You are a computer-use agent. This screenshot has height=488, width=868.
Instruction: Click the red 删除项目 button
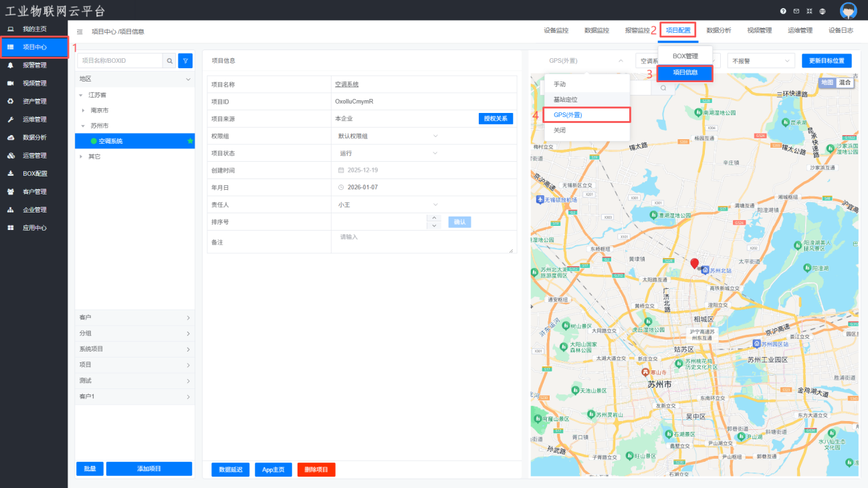[x=316, y=470]
